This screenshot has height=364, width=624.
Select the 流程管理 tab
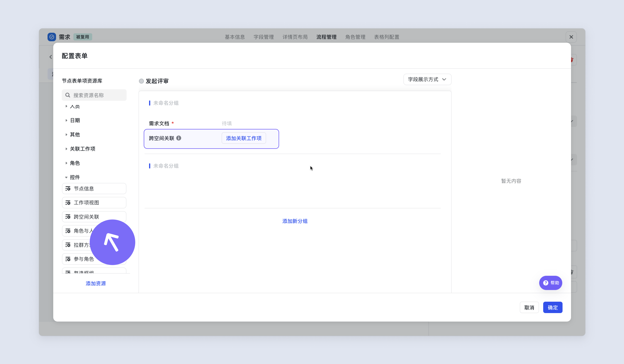coord(326,37)
